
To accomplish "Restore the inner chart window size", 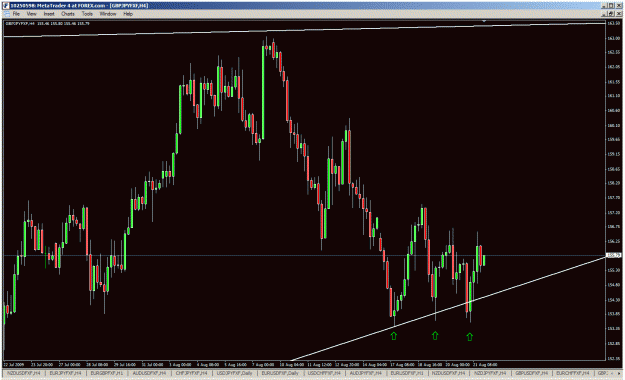I will coord(611,14).
